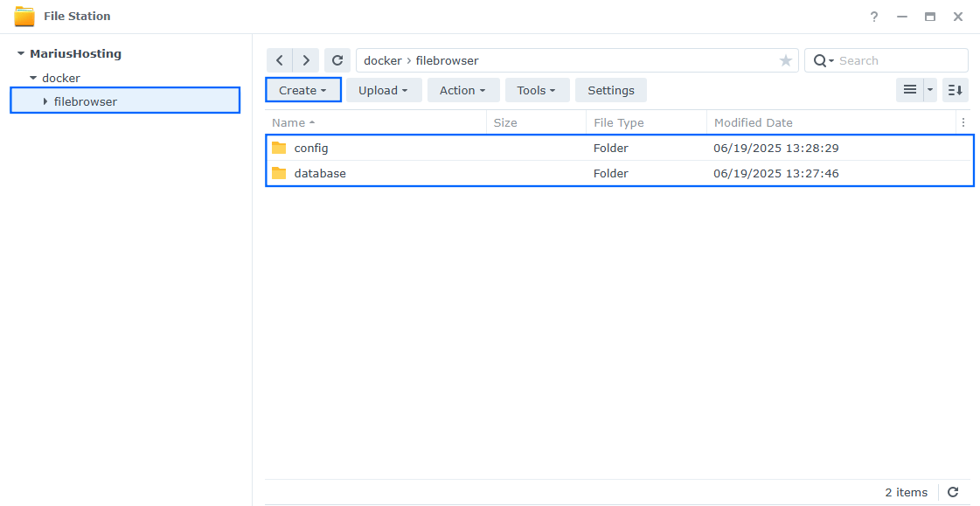Image resolution: width=980 pixels, height=506 pixels.
Task: Collapse the docker tree node
Action: [34, 78]
